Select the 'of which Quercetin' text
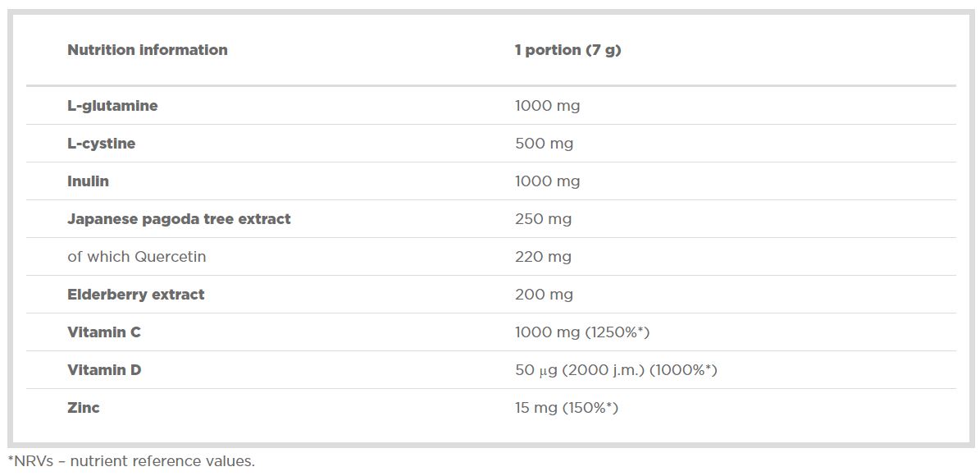 pos(136,257)
